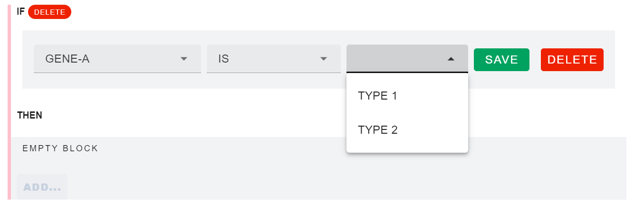The image size is (644, 211).
Task: Click the down arrow in the IS dropdown
Action: click(x=324, y=59)
